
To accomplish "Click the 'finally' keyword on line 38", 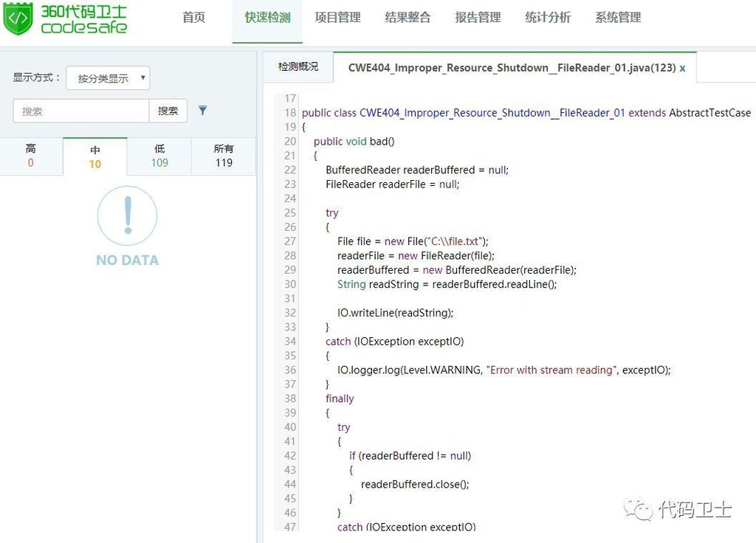I will tap(340, 398).
